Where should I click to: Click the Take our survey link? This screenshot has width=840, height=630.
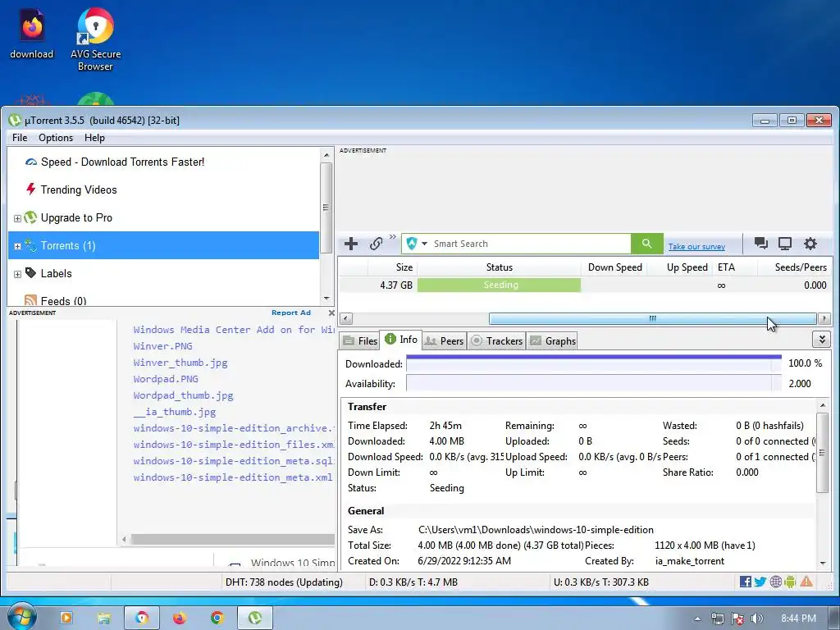[x=696, y=246]
